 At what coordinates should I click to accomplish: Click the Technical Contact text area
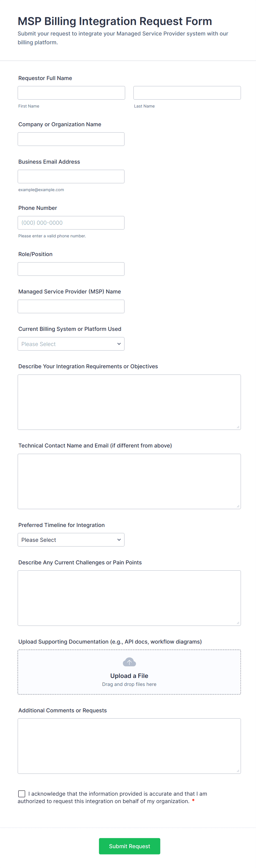(129, 481)
